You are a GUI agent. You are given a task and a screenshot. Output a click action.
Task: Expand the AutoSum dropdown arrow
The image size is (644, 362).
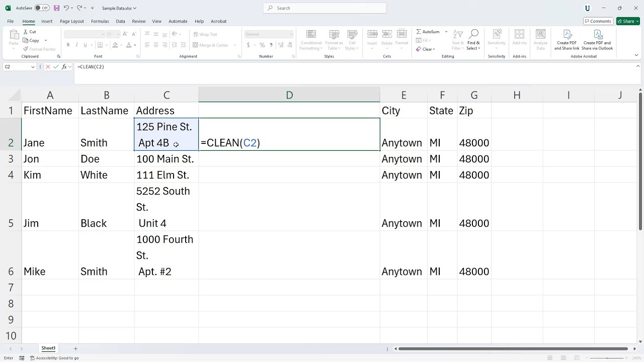pos(446,32)
